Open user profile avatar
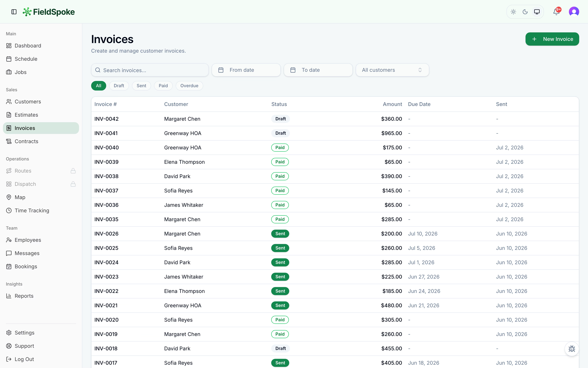 click(x=574, y=12)
